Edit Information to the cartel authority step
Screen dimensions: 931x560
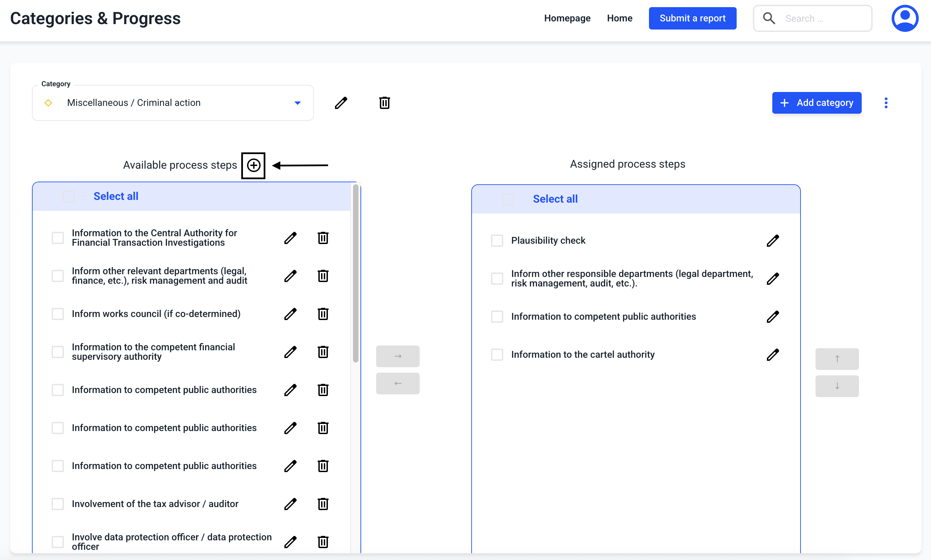coord(772,355)
